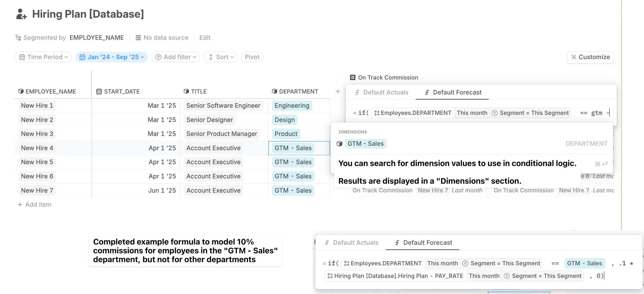Click the Hiring Plan database person icon
Screen dimensions: 644x294
21,14
